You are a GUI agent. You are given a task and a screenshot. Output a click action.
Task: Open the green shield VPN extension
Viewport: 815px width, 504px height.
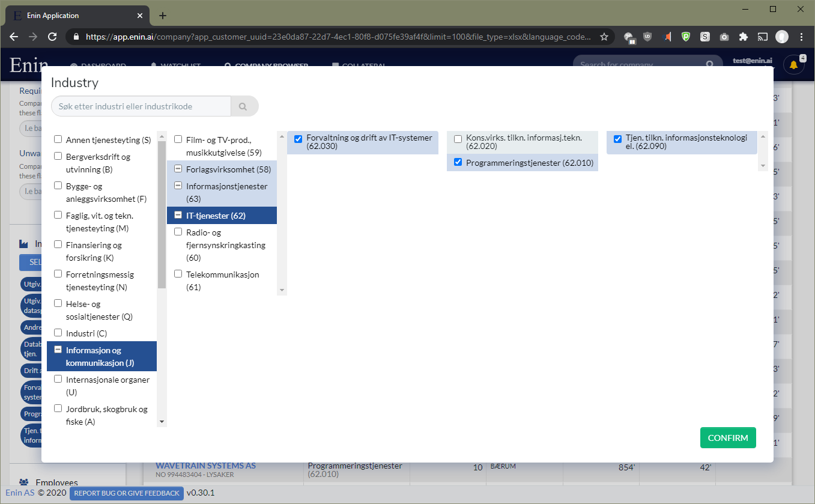[x=686, y=37]
